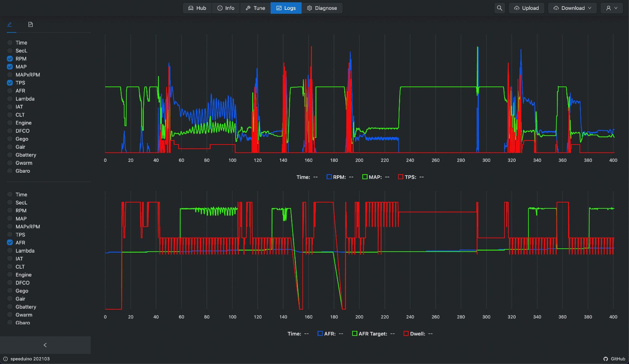Click the speeduino 202103 info icon

click(x=6, y=359)
